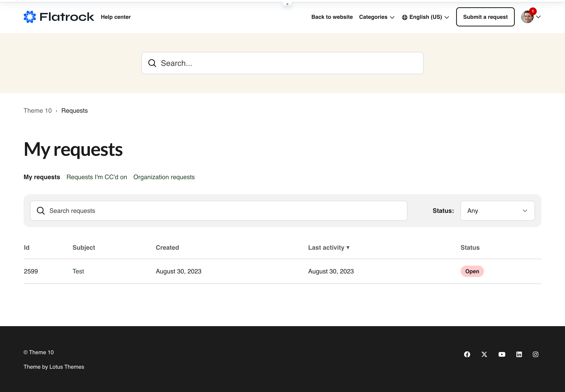Expand the Categories dropdown
The width and height of the screenshot is (565, 392).
(376, 17)
